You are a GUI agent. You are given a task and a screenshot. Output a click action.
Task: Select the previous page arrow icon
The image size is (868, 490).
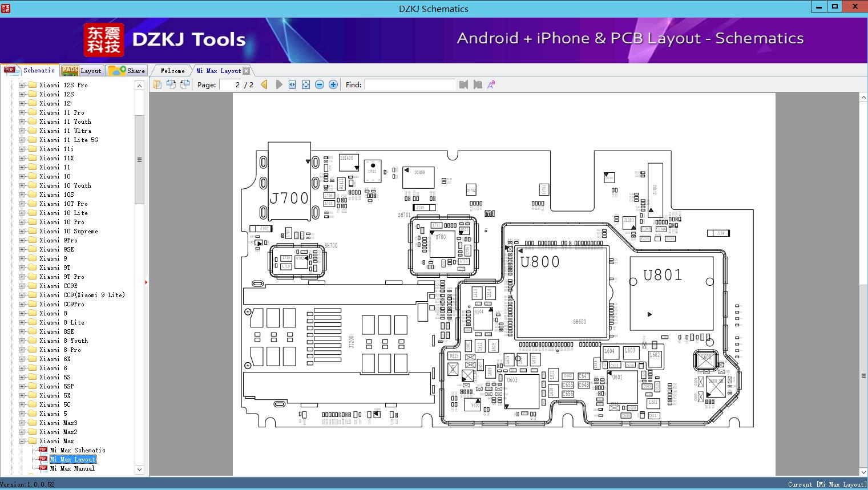(263, 84)
